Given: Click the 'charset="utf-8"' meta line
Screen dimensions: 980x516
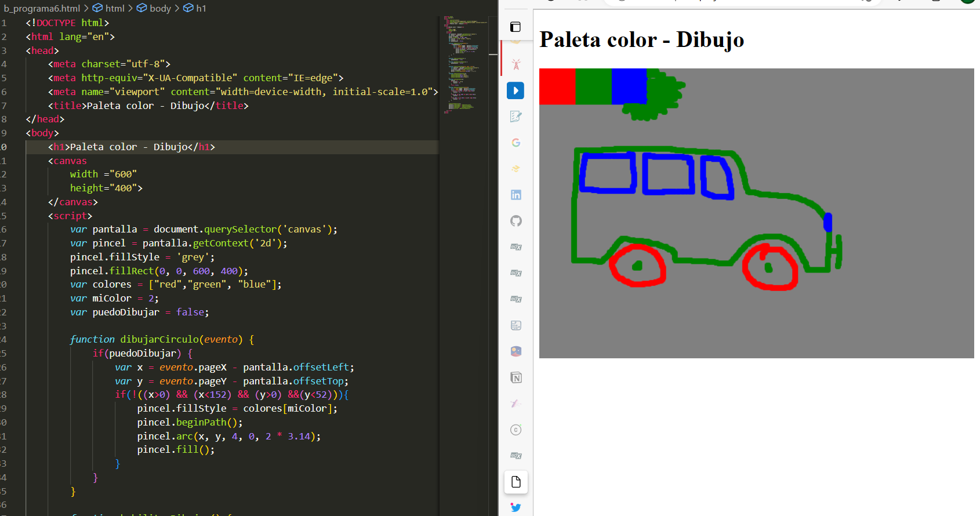Looking at the screenshot, I should pos(109,64).
